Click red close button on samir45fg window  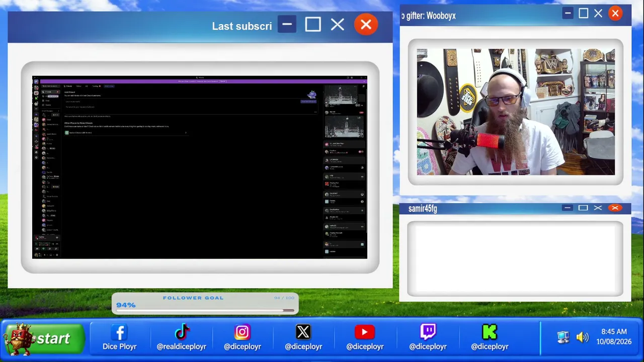pyautogui.click(x=615, y=208)
